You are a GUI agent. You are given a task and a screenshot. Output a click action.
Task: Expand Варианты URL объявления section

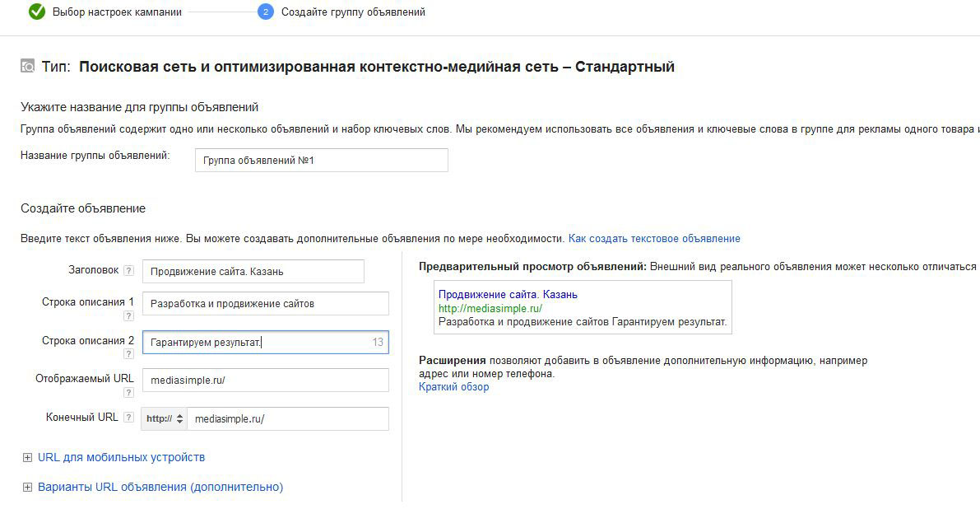coord(27,488)
